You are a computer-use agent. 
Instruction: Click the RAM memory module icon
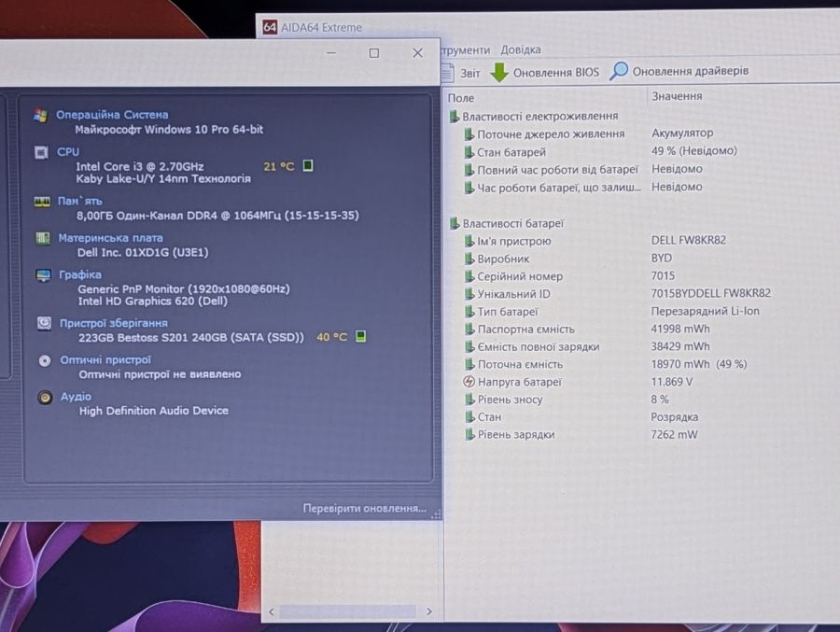(42, 202)
